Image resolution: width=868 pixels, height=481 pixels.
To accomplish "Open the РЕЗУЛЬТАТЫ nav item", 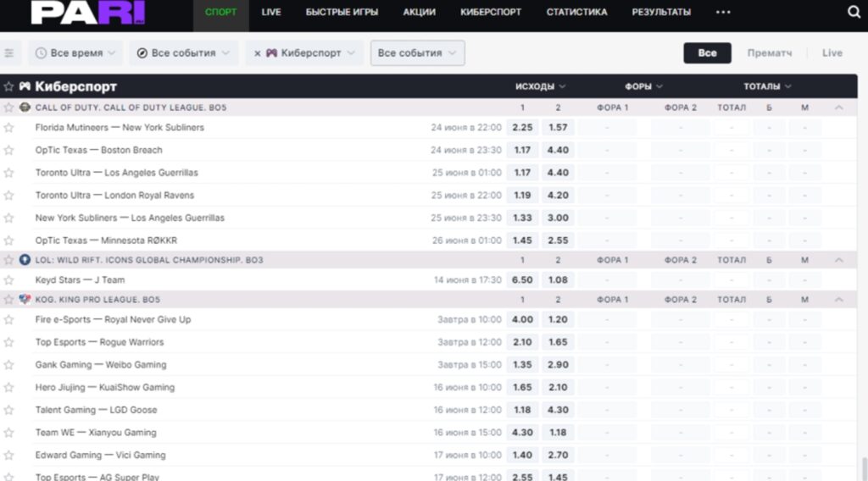I will point(661,12).
